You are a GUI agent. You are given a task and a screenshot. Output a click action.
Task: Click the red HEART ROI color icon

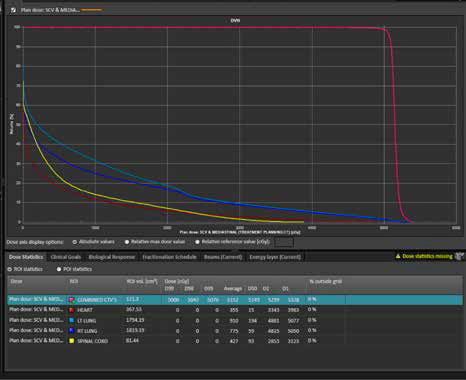(x=72, y=310)
